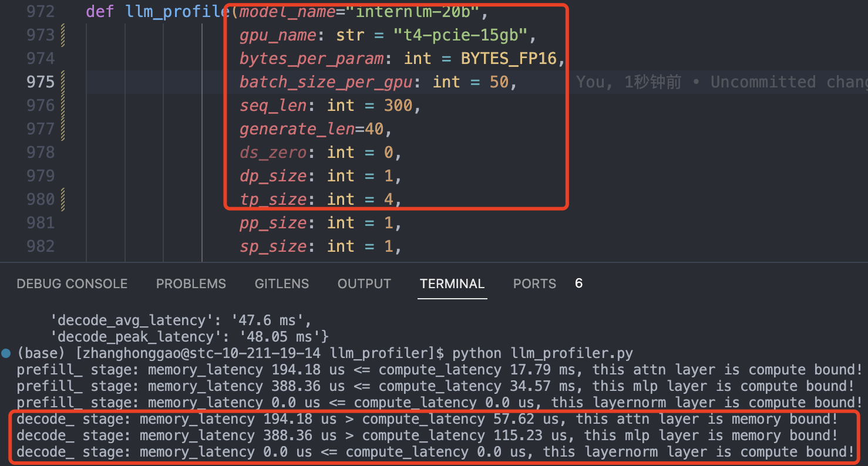
Task: Click the sp_size parameter
Action: [273, 246]
